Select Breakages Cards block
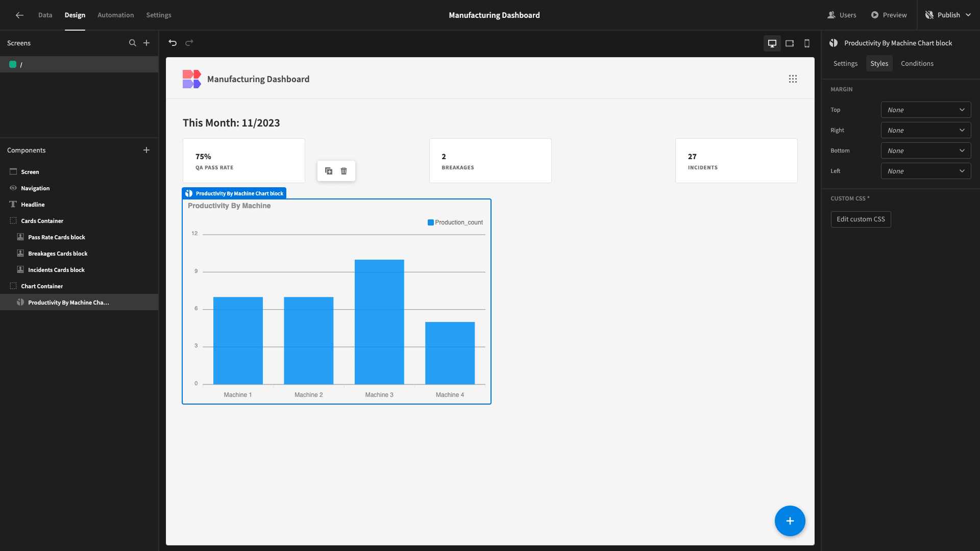The width and height of the screenshot is (980, 551). pyautogui.click(x=79, y=254)
